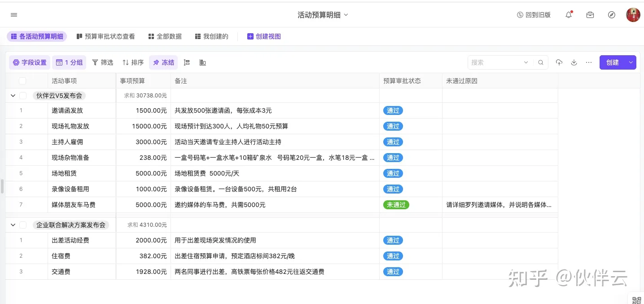Switch to 预算审批状态查看 view tab

coord(105,36)
